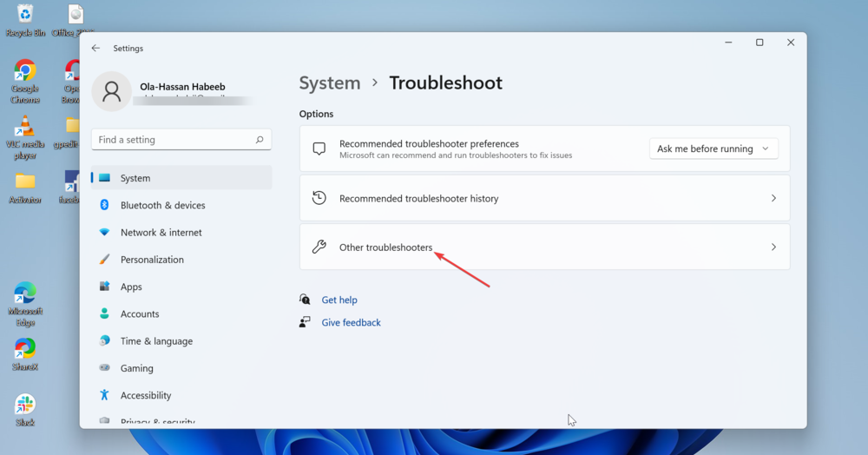Click the Time & language globe icon
The height and width of the screenshot is (455, 868).
point(104,340)
